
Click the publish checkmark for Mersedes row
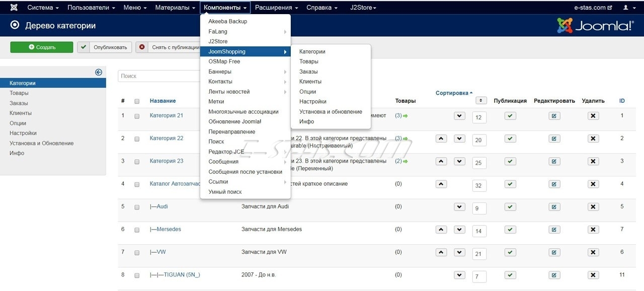tap(510, 230)
